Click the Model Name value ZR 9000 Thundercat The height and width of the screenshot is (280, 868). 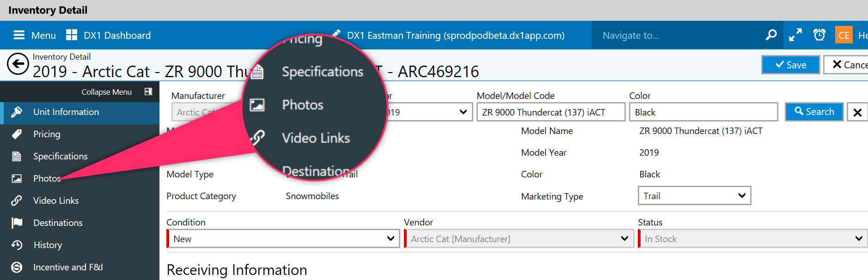[701, 131]
